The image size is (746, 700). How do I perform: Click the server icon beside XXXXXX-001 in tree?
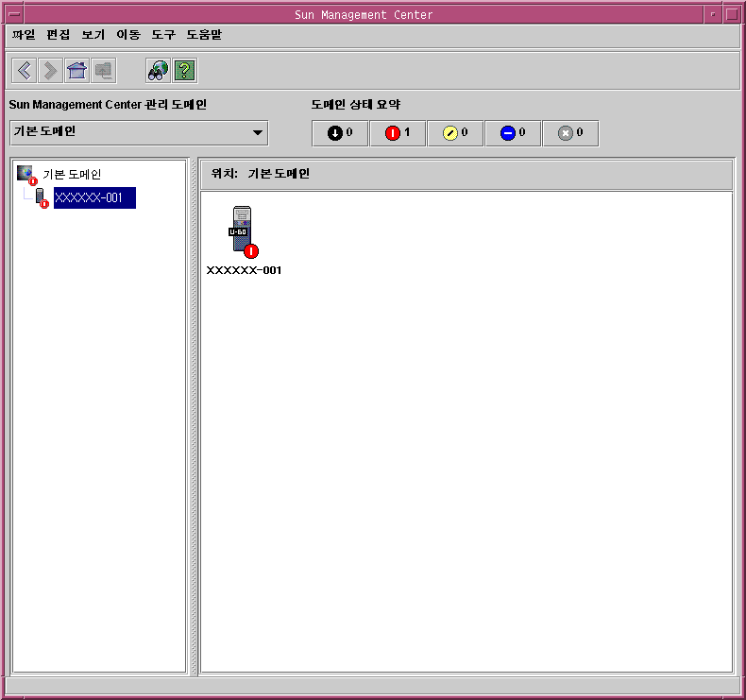pyautogui.click(x=42, y=198)
